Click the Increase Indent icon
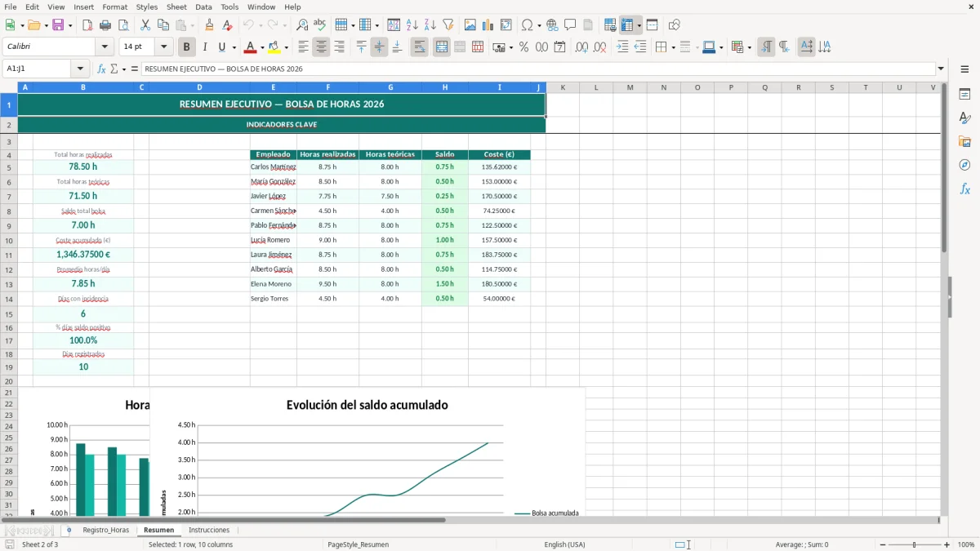The height and width of the screenshot is (551, 980). (x=622, y=47)
